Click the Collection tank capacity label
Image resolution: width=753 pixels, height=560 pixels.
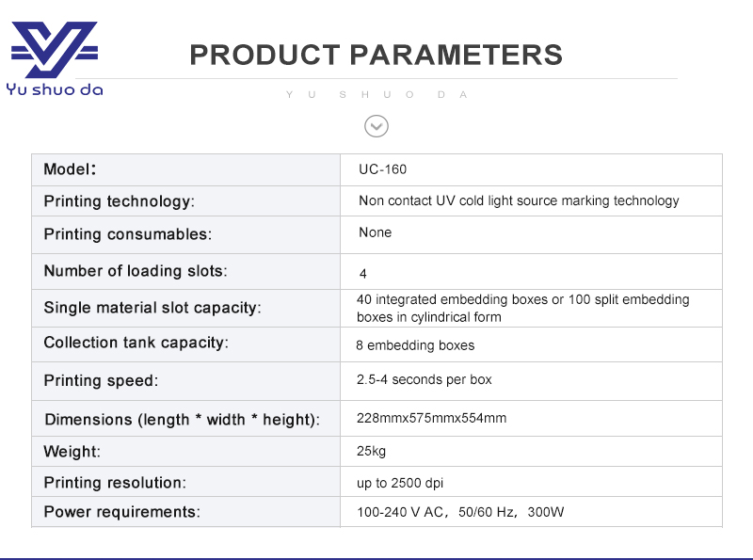point(136,343)
